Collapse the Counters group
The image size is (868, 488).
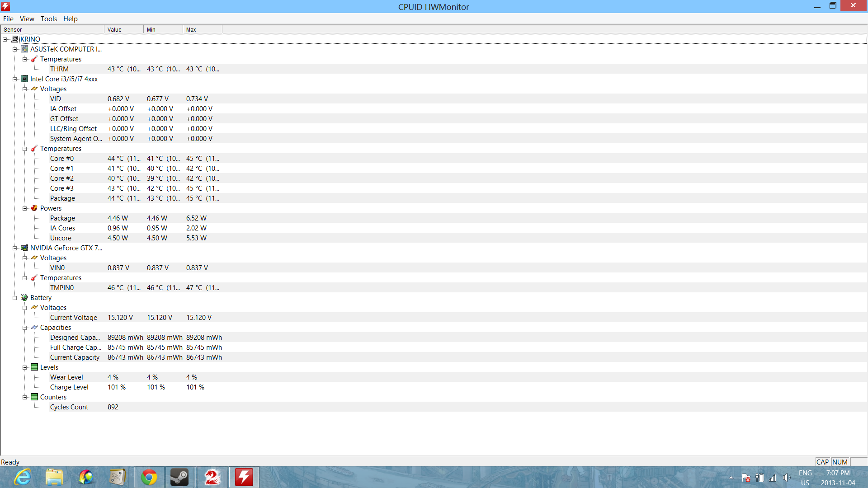(25, 397)
